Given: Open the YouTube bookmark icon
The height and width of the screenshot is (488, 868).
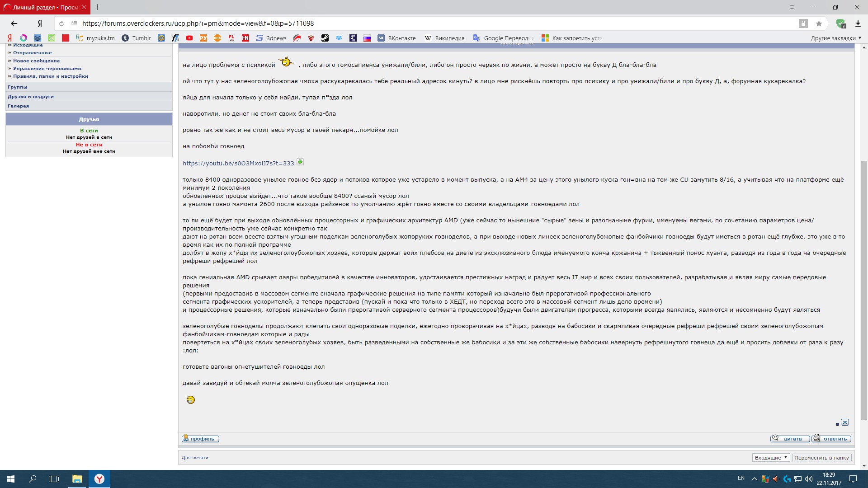Looking at the screenshot, I should tap(189, 38).
